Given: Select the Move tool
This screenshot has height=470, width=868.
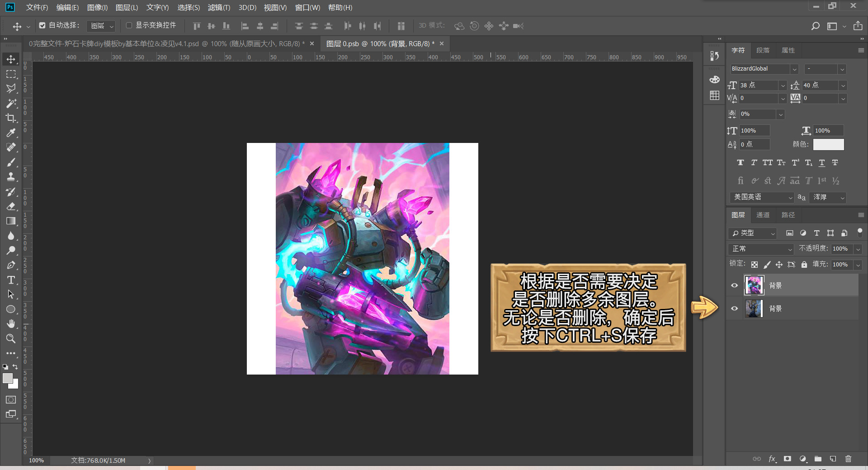Looking at the screenshot, I should (x=11, y=59).
